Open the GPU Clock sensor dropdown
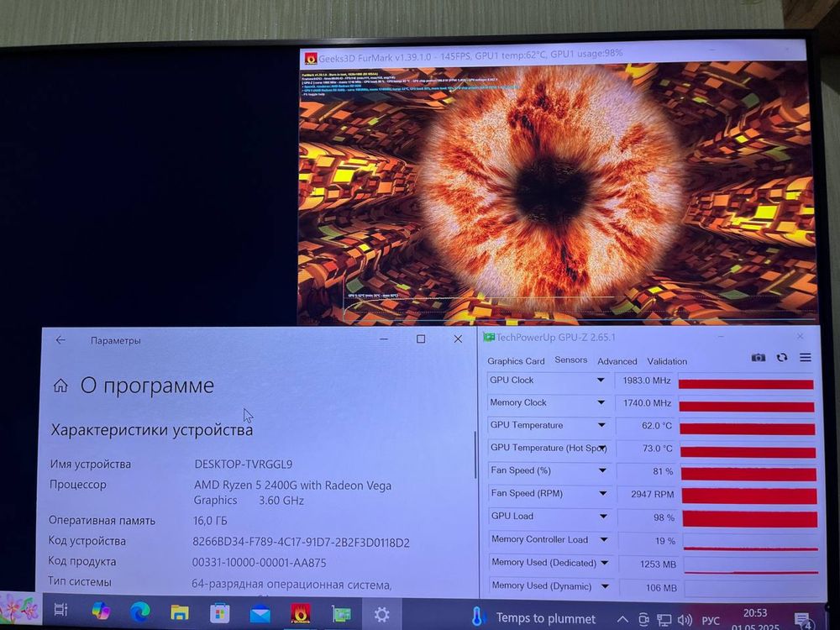Screen dimensions: 840x630 [x=601, y=380]
